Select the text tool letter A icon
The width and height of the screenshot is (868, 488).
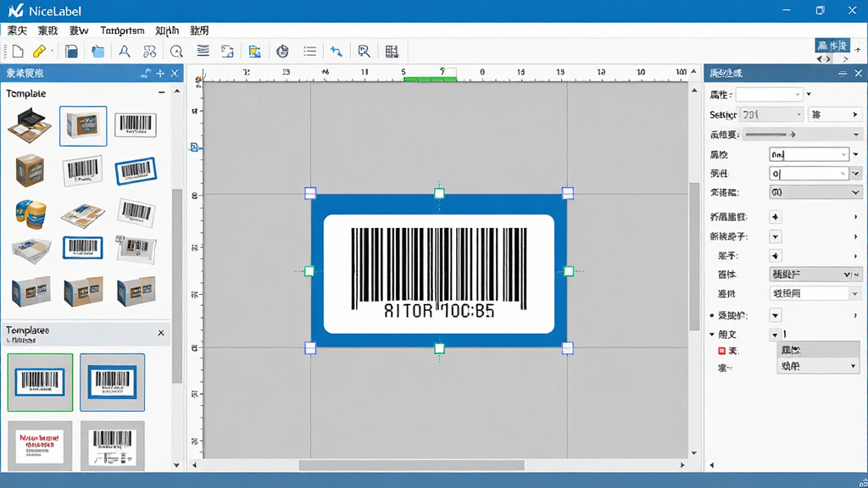[124, 52]
